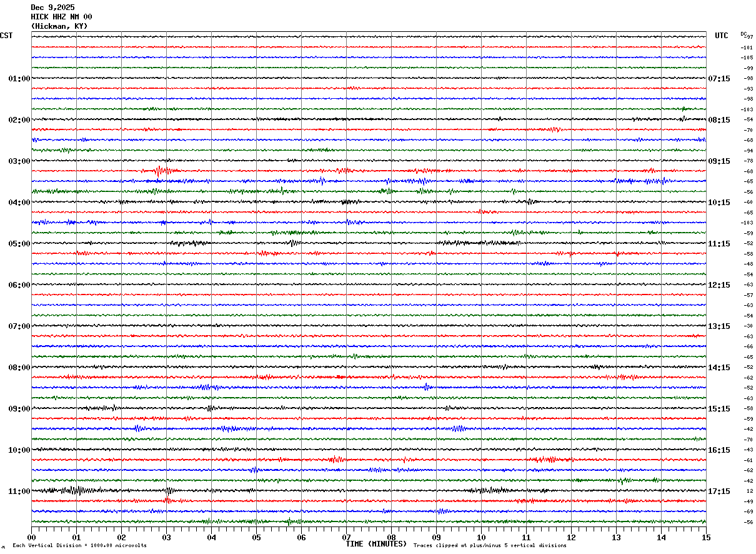This screenshot has height=554, width=756.
Task: Click the UTC time label '07:15'
Action: [719, 79]
